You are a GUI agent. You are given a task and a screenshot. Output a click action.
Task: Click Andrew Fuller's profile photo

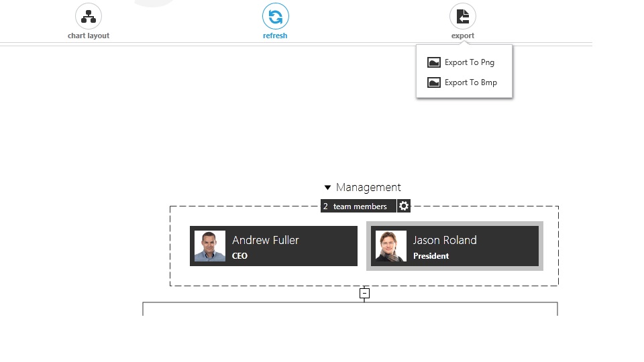210,246
